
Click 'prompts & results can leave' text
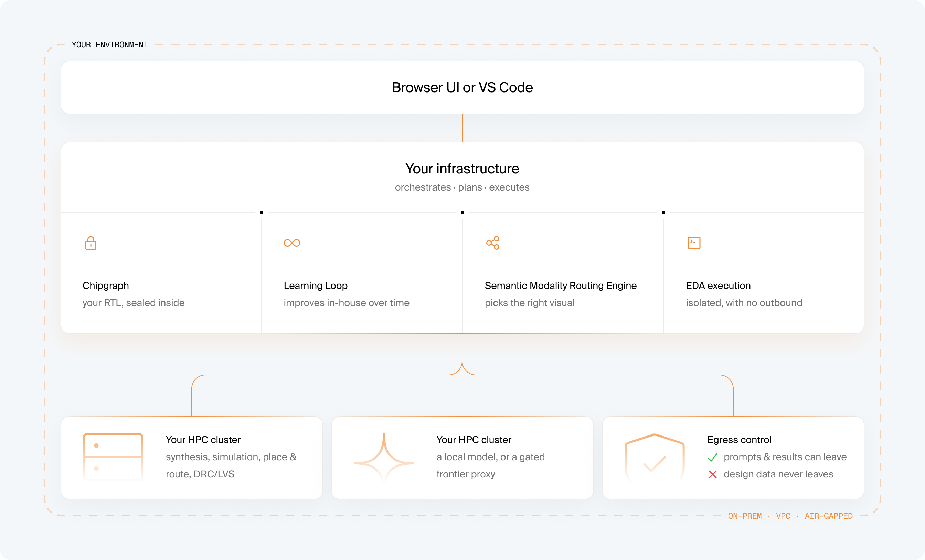coord(785,457)
